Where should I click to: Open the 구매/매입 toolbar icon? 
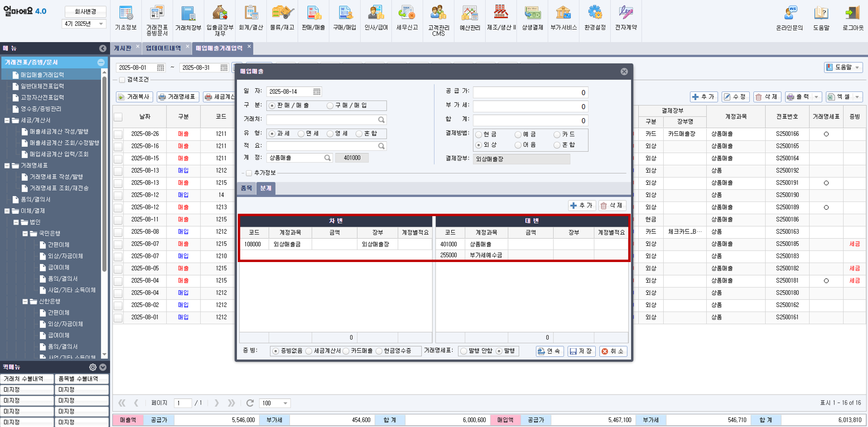[x=345, y=19]
